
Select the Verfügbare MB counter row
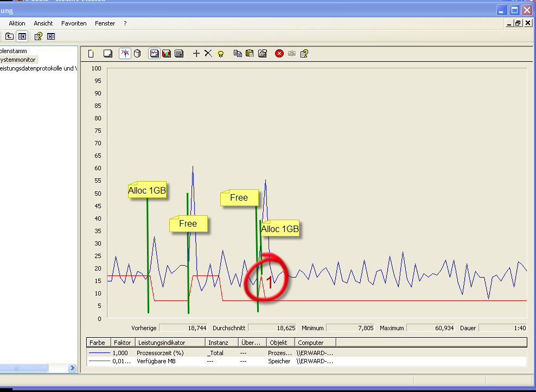307,361
